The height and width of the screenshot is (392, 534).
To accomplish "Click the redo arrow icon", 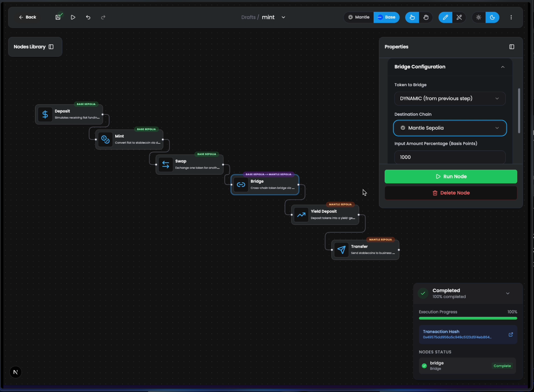I will pyautogui.click(x=103, y=17).
